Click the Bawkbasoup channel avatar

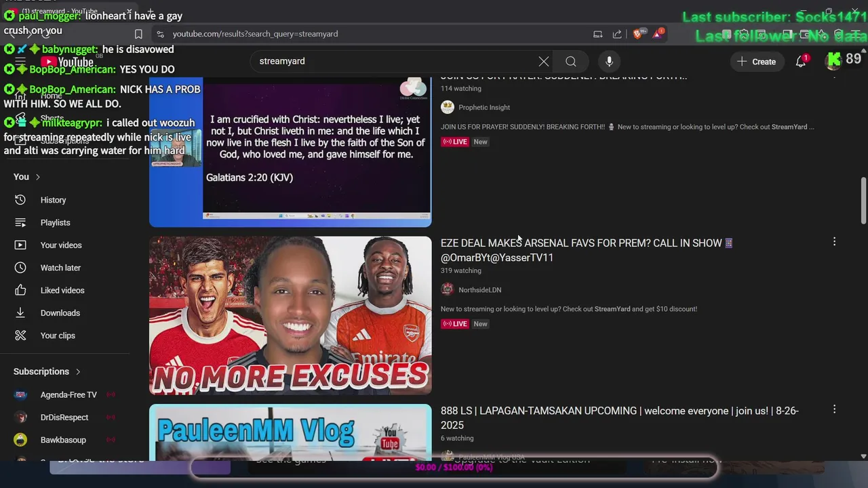tap(20, 440)
